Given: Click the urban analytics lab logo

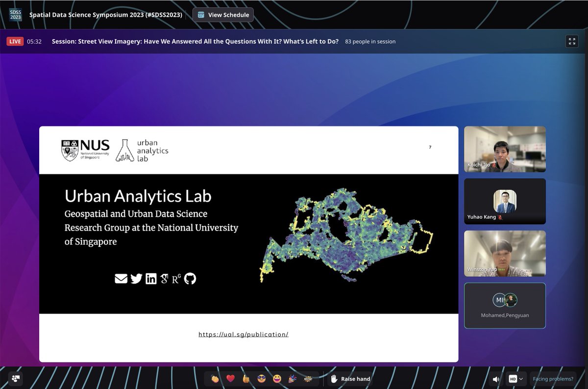Looking at the screenshot, I should (142, 151).
